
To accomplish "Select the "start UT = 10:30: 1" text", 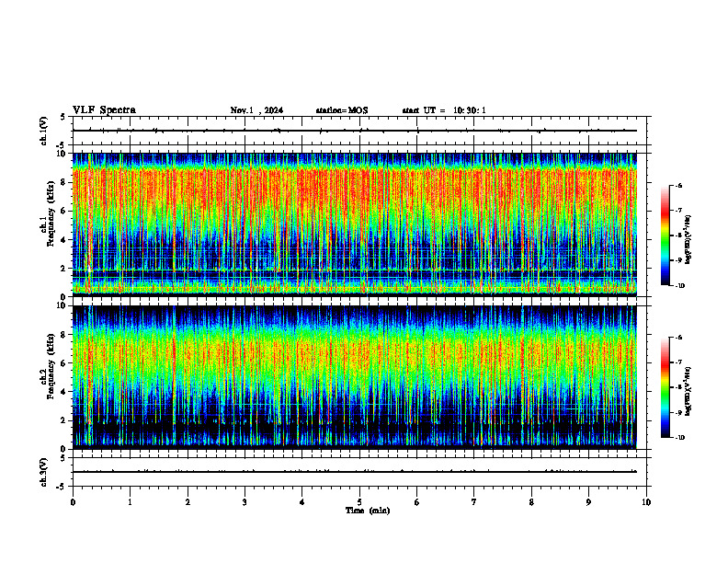I will tap(444, 110).
